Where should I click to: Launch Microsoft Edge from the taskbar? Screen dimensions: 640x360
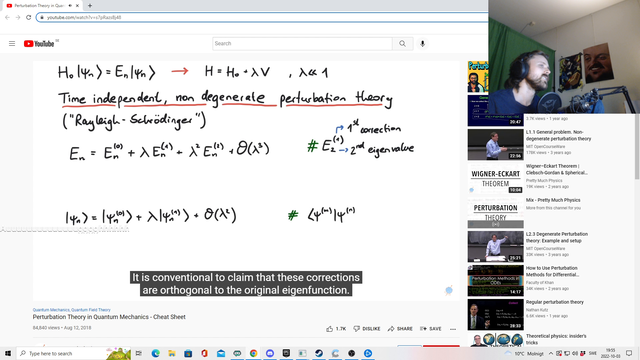click(x=156, y=353)
